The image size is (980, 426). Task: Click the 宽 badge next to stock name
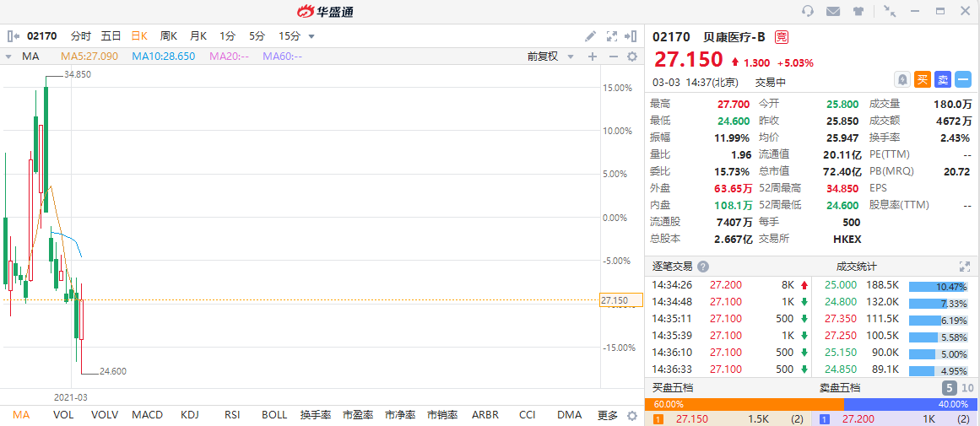point(782,37)
